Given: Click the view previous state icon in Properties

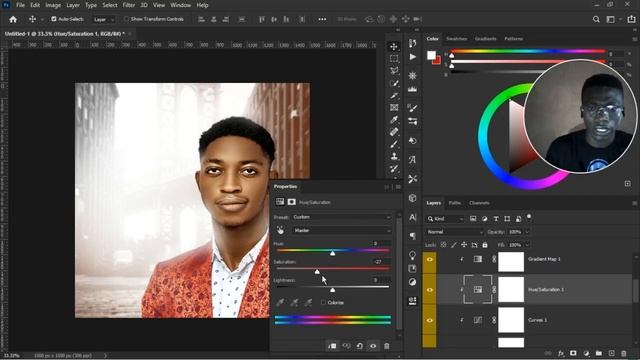Looking at the screenshot, I should point(346,346).
